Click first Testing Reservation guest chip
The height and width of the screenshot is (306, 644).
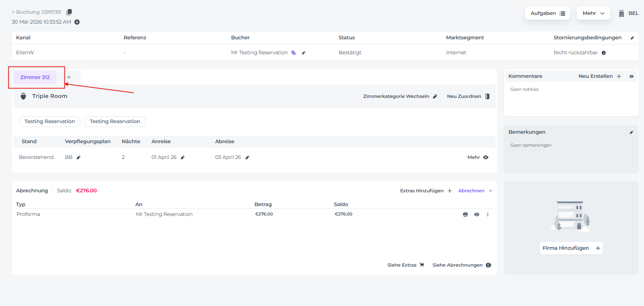49,122
